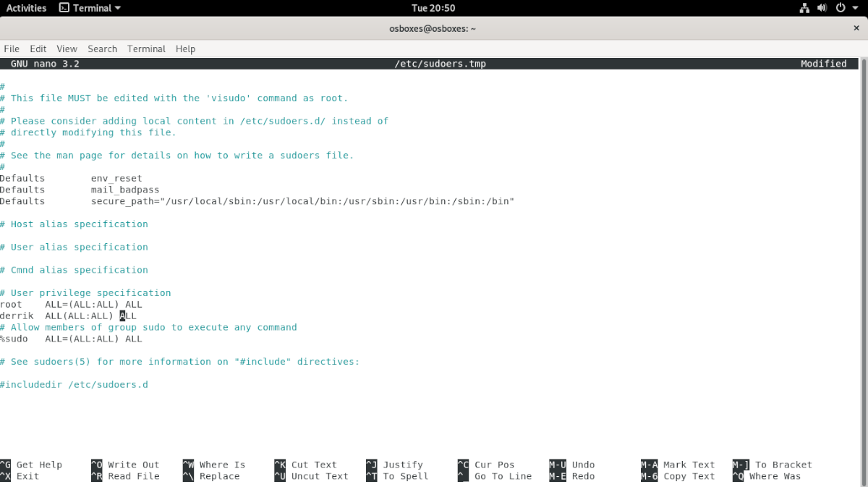Click the M-] To Bracket shortcut
The height and width of the screenshot is (487, 868).
[x=772, y=465]
